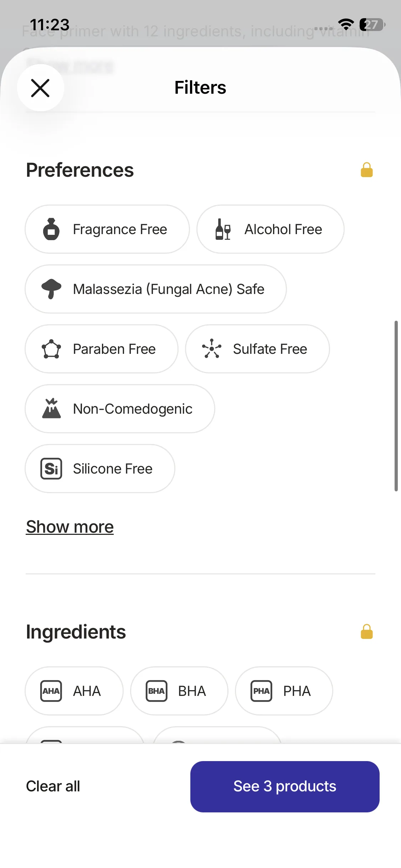Tap the pentagon molecule Paraben Free icon
Screen dimensions: 401x868
pyautogui.click(x=51, y=349)
